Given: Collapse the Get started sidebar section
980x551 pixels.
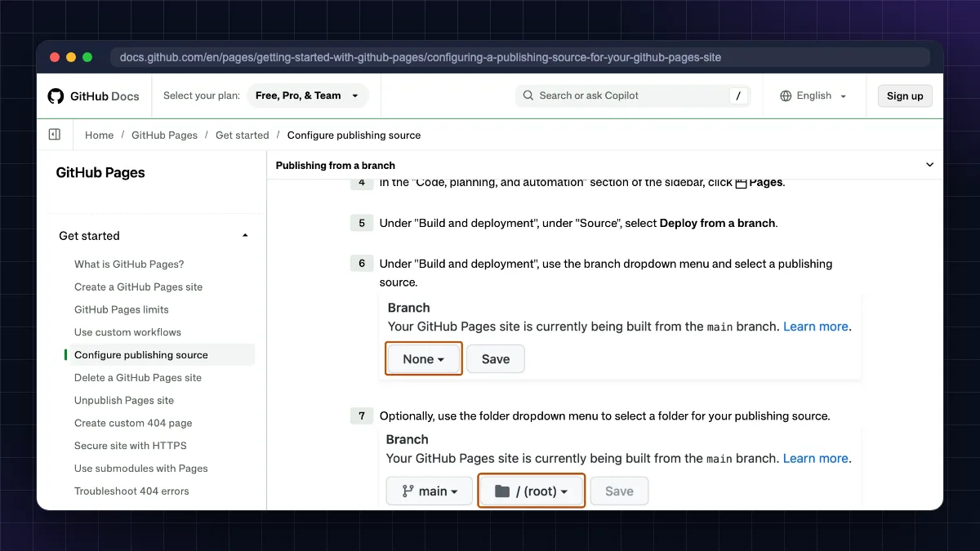Looking at the screenshot, I should pyautogui.click(x=245, y=236).
